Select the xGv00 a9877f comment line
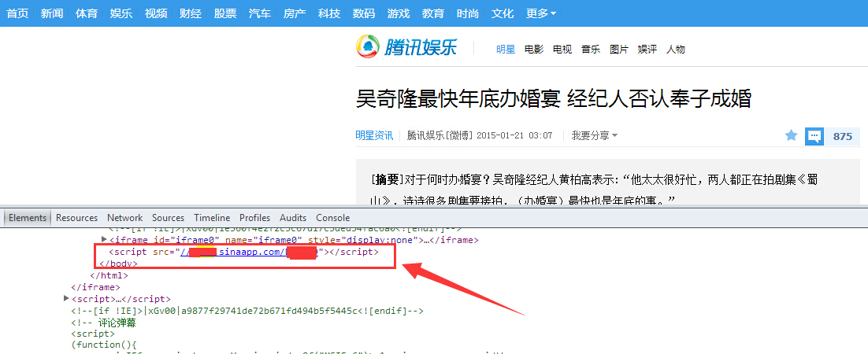 click(x=247, y=311)
